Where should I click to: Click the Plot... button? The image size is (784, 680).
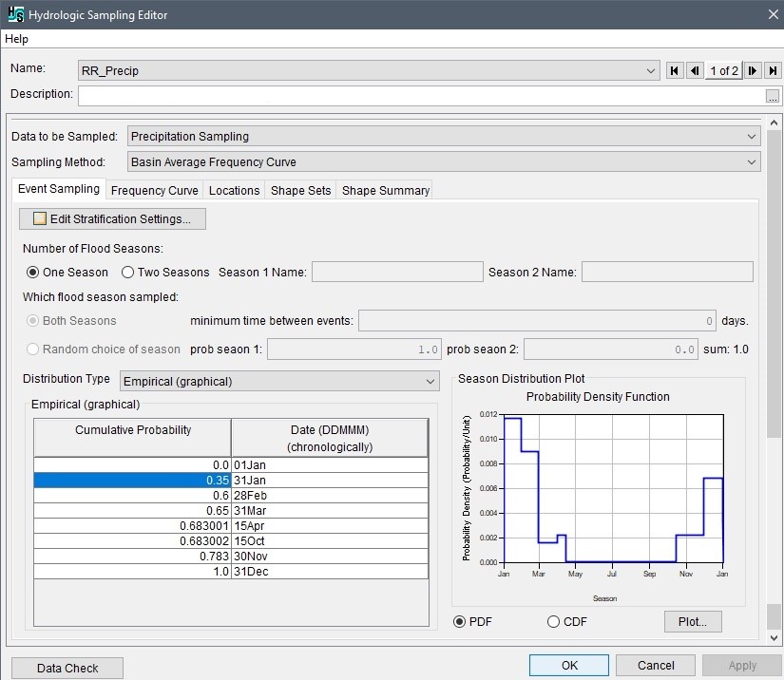click(x=693, y=622)
